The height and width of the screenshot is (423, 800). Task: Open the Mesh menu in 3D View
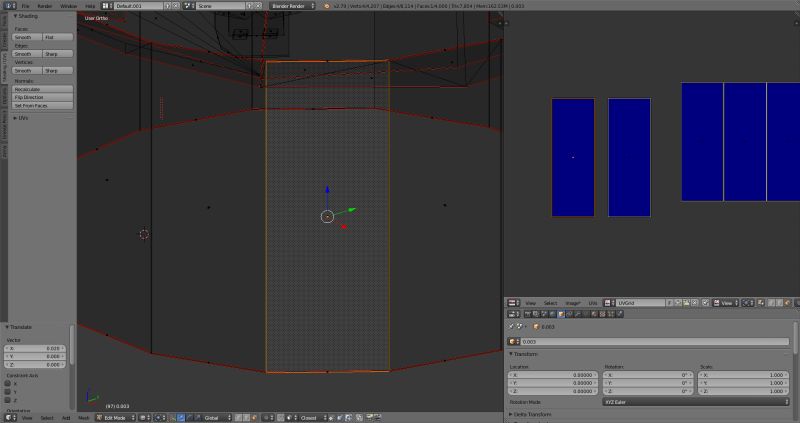point(84,418)
